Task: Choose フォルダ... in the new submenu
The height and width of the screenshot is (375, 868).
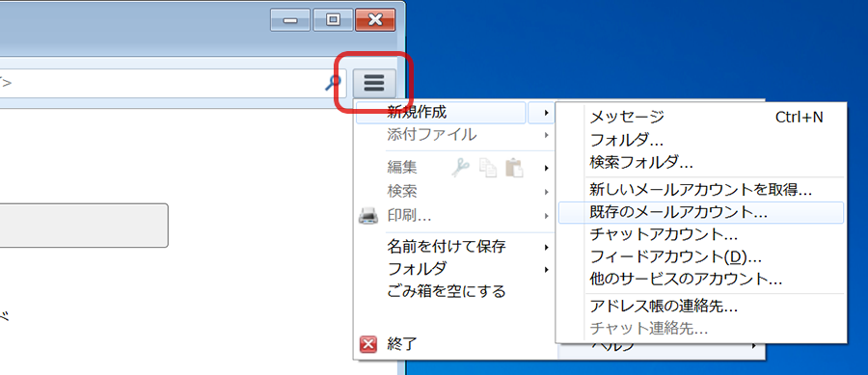Action: (701, 140)
